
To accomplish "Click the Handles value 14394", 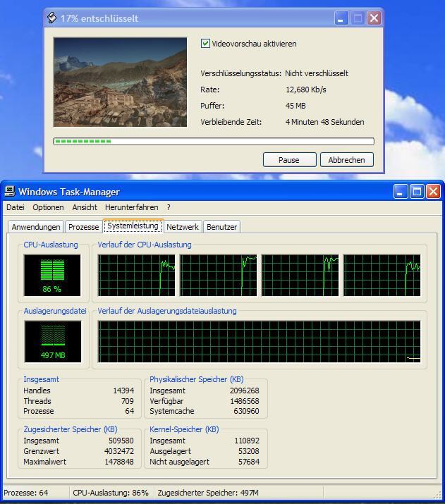I will point(123,391).
